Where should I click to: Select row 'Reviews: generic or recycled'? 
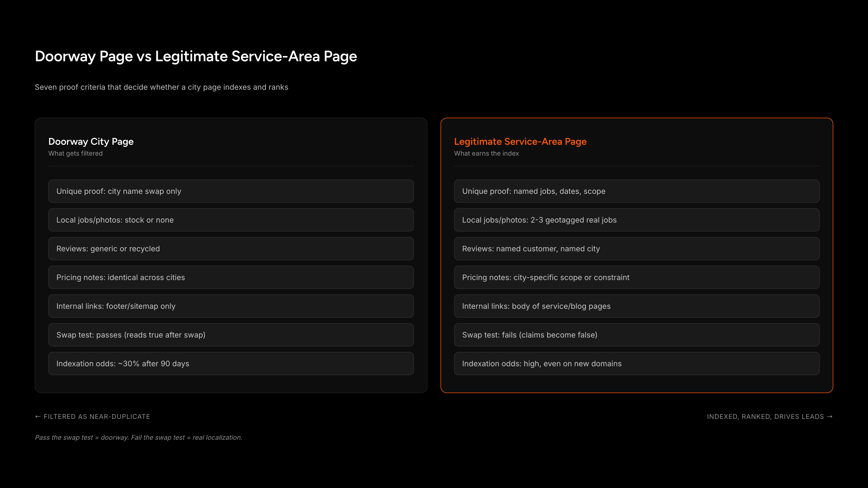231,249
